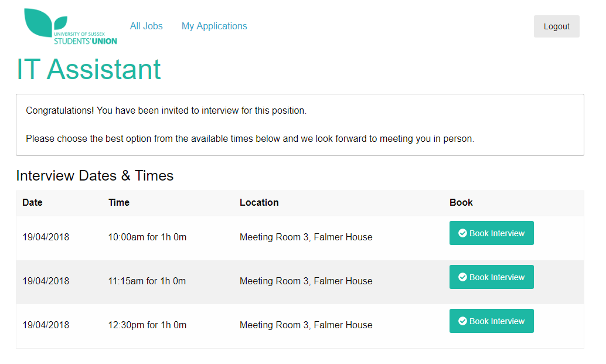This screenshot has height=364, width=606.
Task: Click the Meeting Room 3 location in the 11:15am row
Action: [306, 281]
